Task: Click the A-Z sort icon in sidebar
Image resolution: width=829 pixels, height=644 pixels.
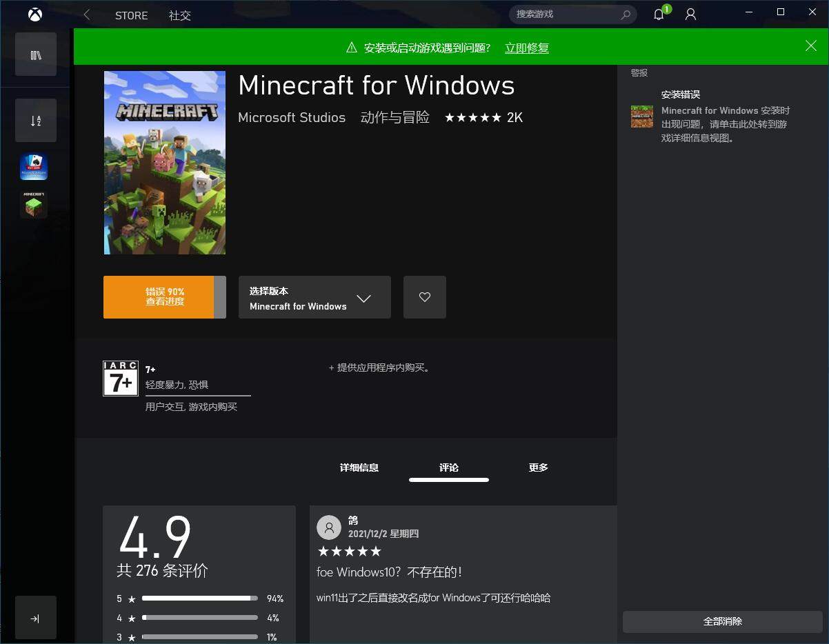Action: click(x=36, y=121)
